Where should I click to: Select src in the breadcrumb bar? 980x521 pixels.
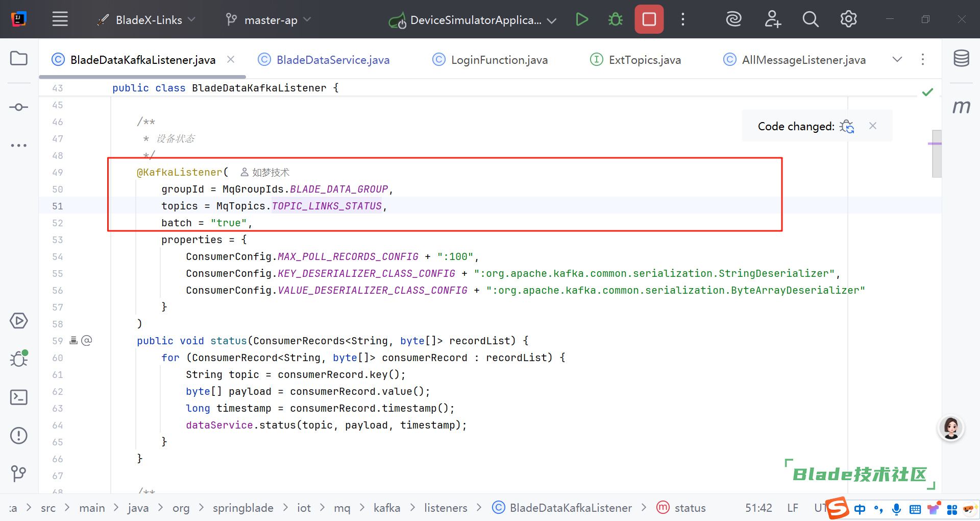point(48,508)
